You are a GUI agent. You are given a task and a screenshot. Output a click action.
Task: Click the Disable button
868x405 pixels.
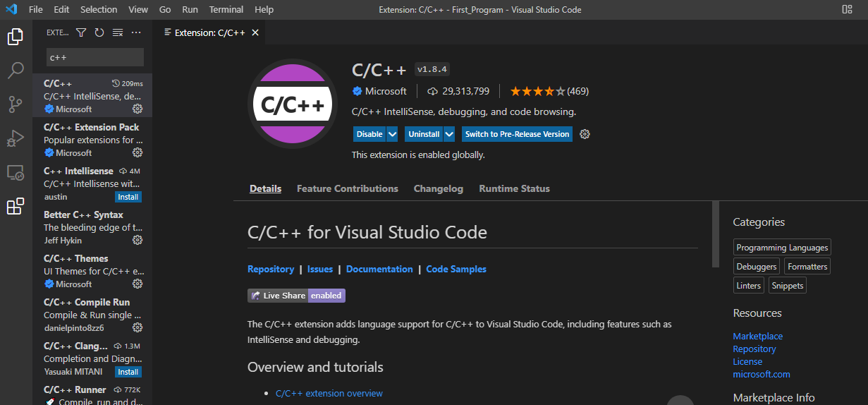pos(369,134)
